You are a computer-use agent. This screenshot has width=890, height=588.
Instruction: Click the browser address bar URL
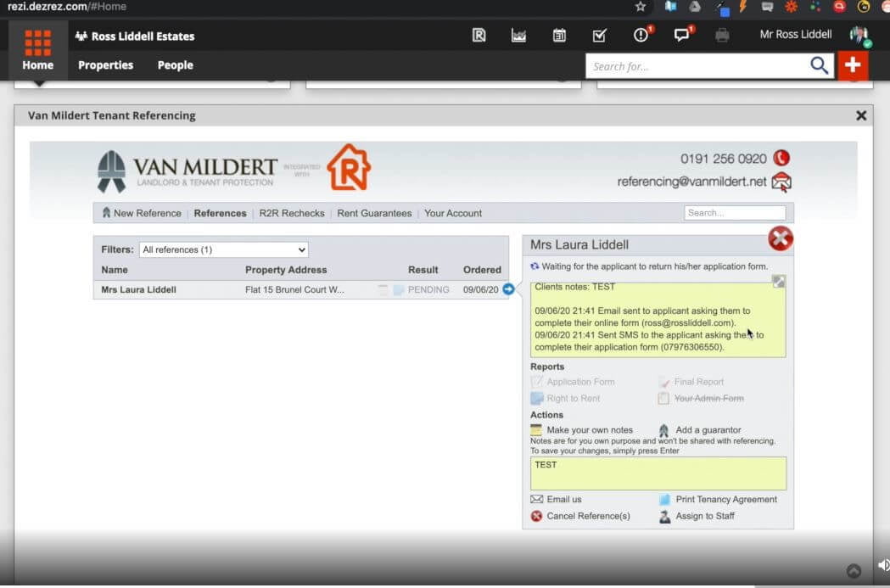(x=67, y=6)
